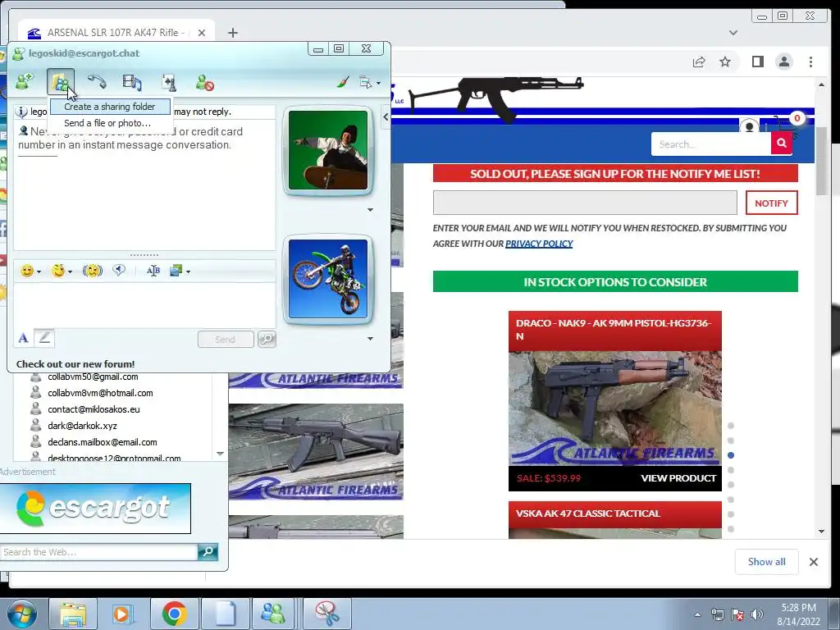Open the site account user icon
The height and width of the screenshot is (630, 840).
(x=750, y=127)
